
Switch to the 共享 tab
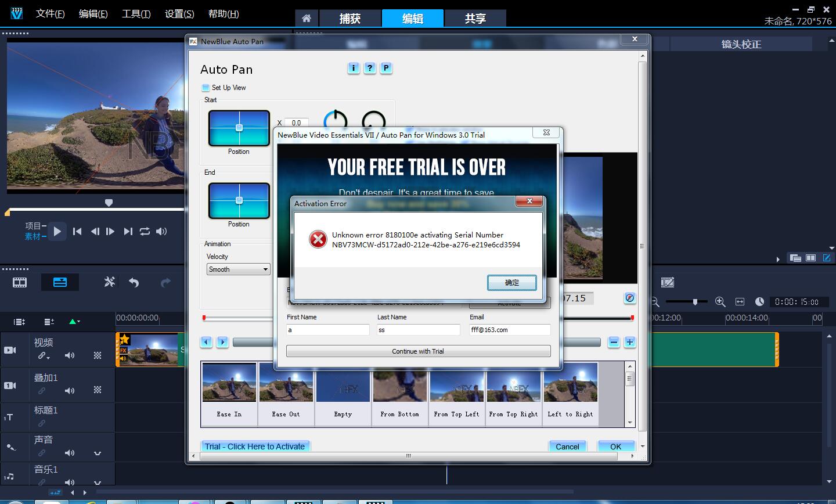[x=475, y=19]
